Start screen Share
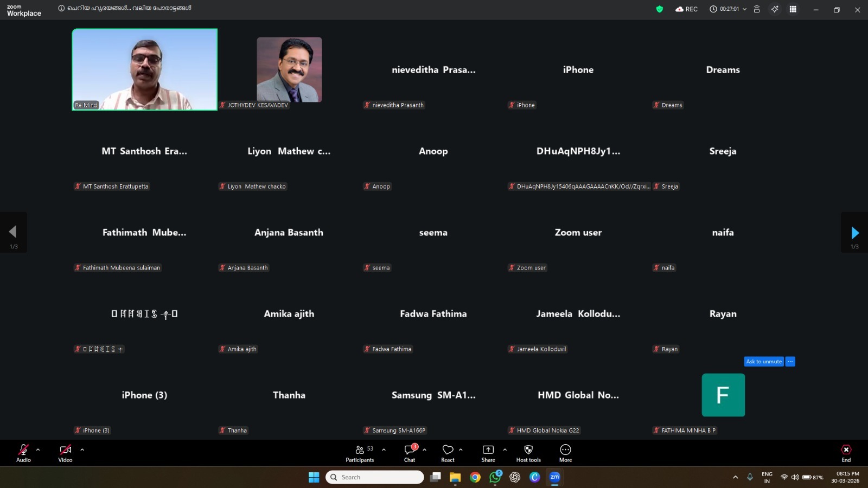Screen dimensions: 868x488 [x=488, y=453]
